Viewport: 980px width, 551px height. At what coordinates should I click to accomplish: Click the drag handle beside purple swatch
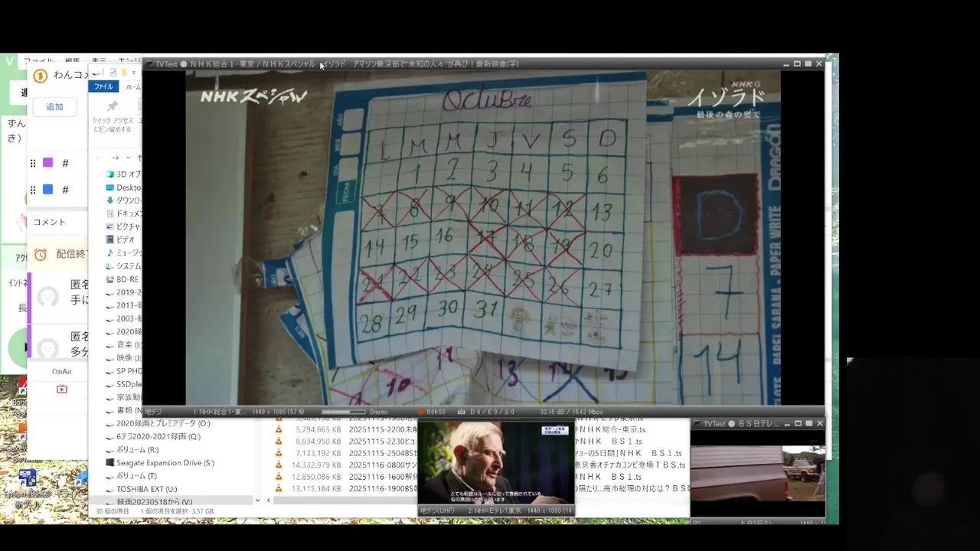pyautogui.click(x=33, y=163)
